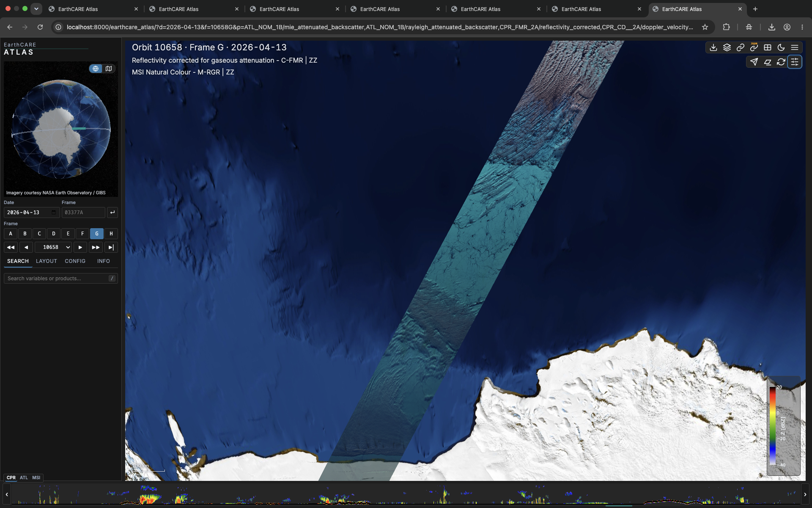Open the hamburger menu icon
Image resolution: width=812 pixels, height=508 pixels.
point(795,47)
